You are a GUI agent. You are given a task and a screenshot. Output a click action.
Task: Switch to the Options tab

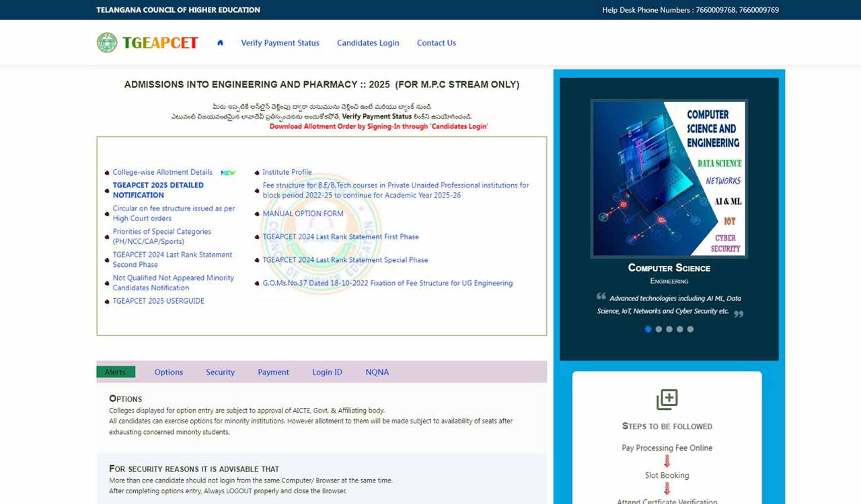[168, 372]
